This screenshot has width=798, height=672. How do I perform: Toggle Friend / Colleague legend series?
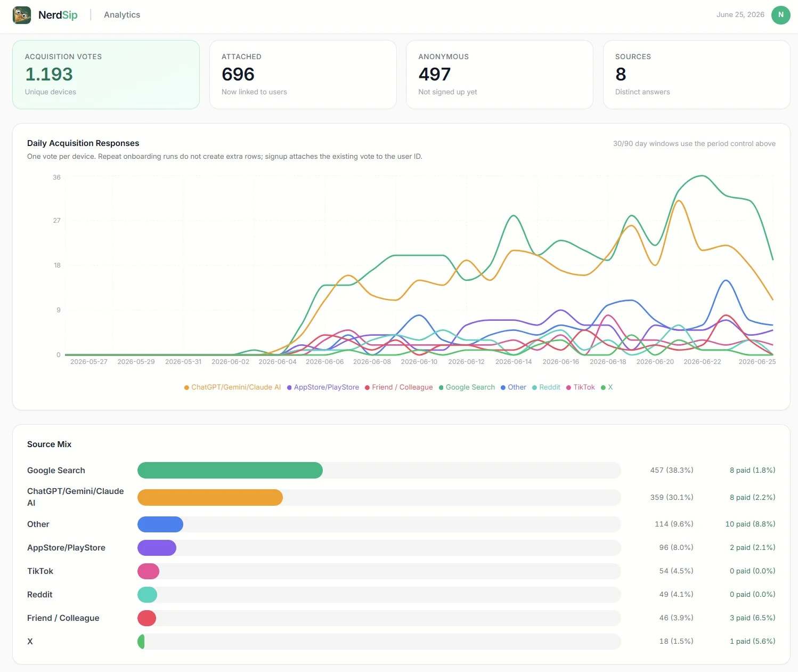pyautogui.click(x=398, y=387)
